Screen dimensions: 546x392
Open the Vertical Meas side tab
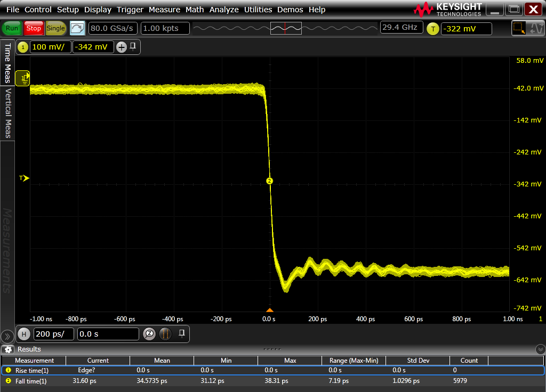[x=7, y=113]
